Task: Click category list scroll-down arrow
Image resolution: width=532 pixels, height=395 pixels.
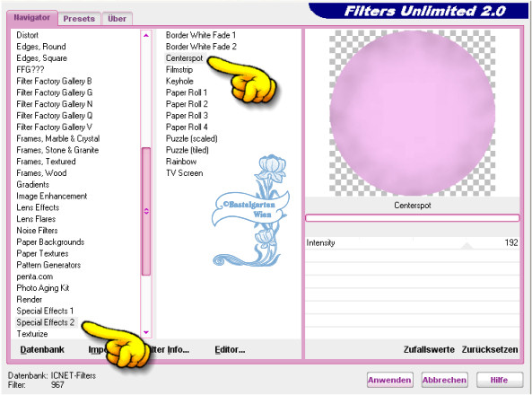Action: pyautogui.click(x=146, y=332)
